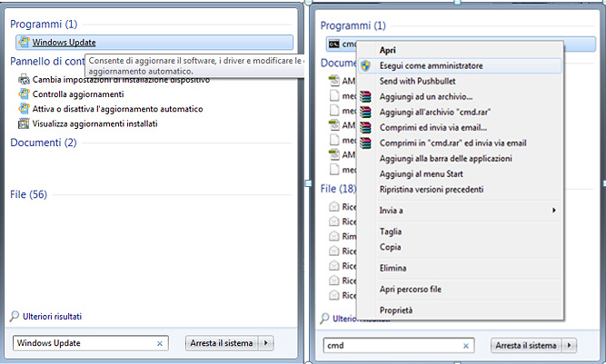The height and width of the screenshot is (364, 606).
Task: Clear the cmd search box
Action: 466,346
